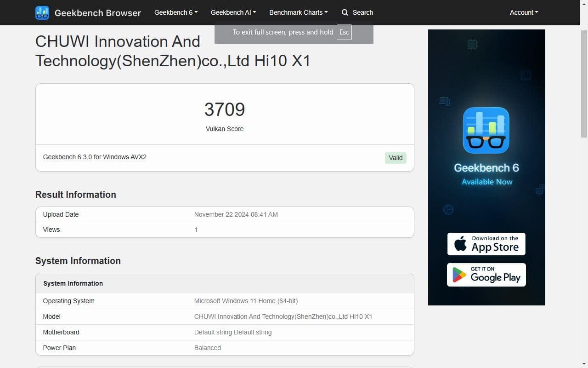588x368 pixels.
Task: Click the scrollbar down arrow
Action: pyautogui.click(x=584, y=364)
